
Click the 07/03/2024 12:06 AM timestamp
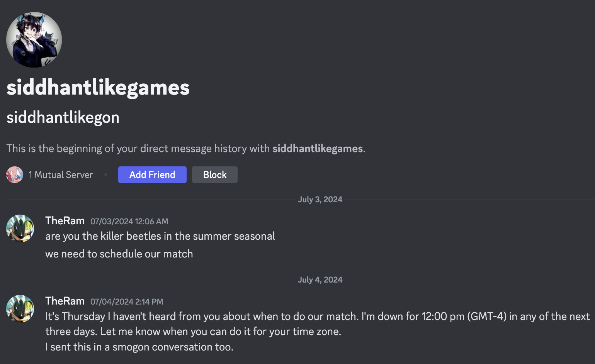[x=129, y=222]
